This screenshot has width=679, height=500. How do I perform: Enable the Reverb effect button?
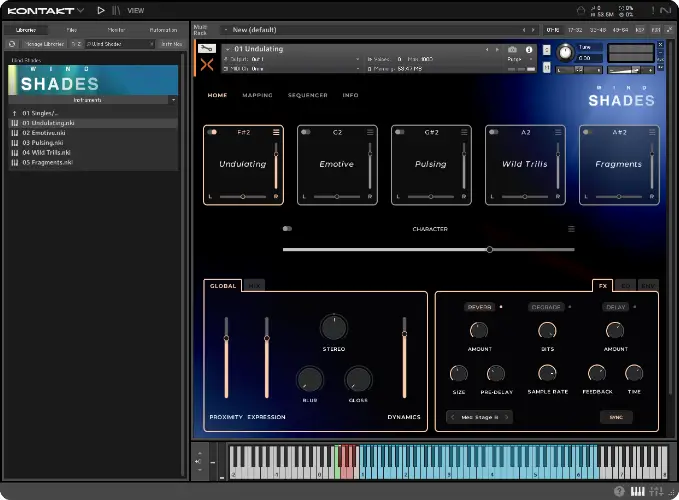(479, 307)
